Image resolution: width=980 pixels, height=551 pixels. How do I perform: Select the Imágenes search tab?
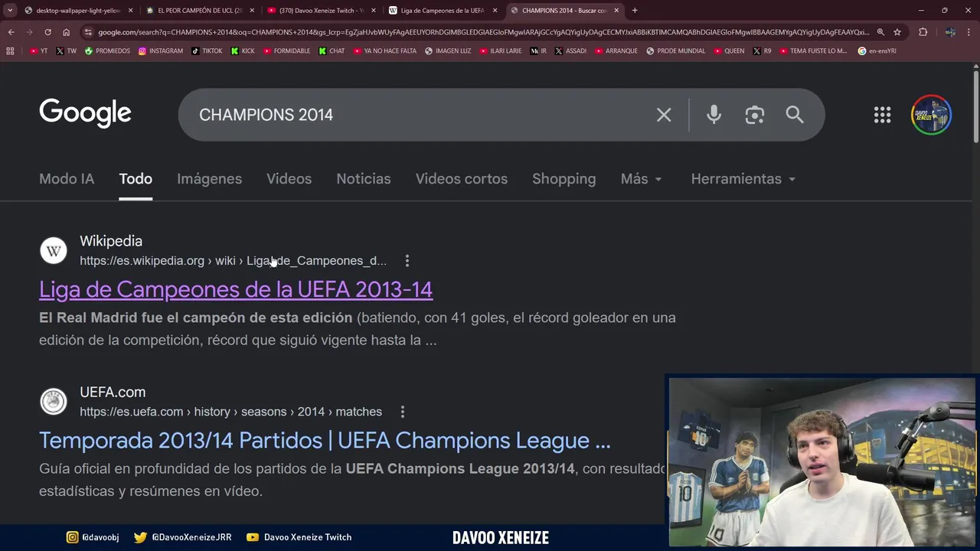tap(209, 179)
